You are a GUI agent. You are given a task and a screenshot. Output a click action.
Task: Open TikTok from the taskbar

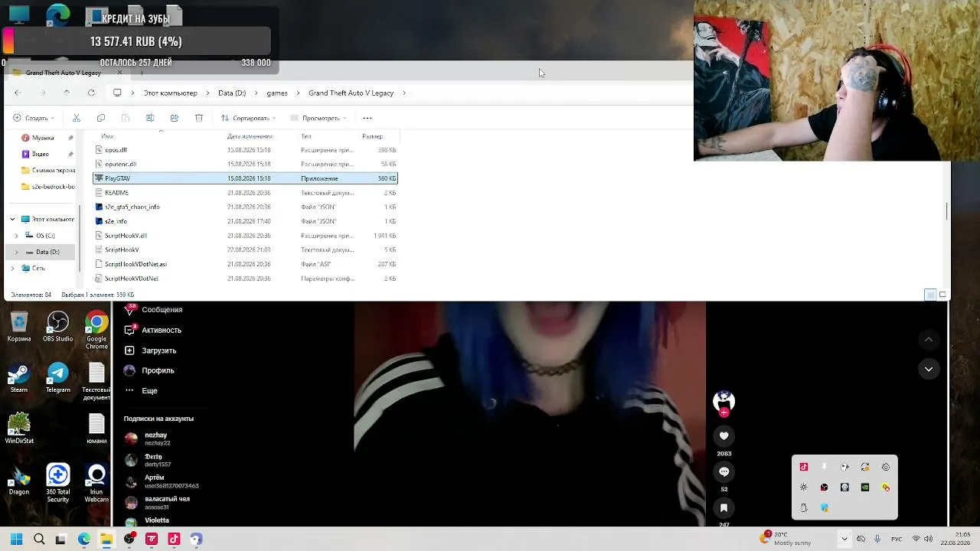pyautogui.click(x=174, y=539)
